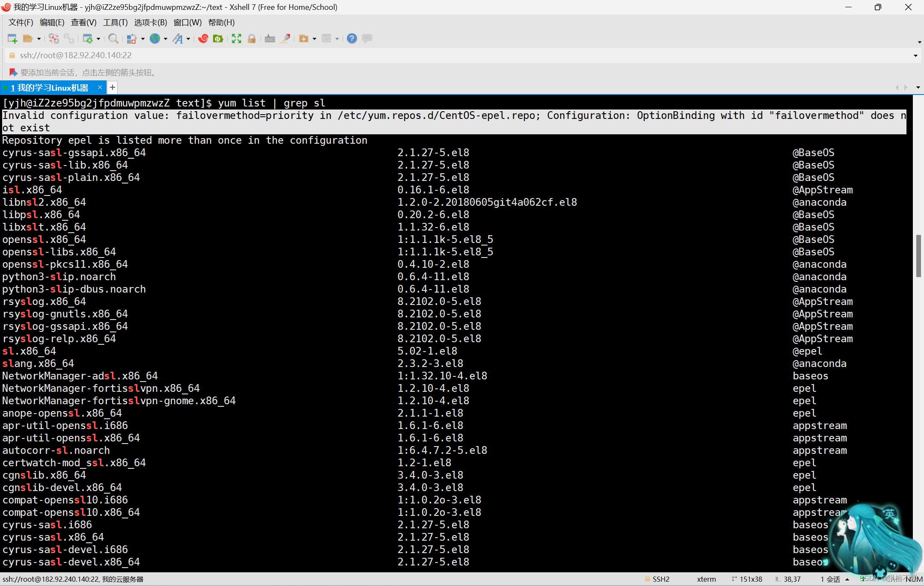Open the on-screen virtual keyboard
The height and width of the screenshot is (586, 924).
[x=269, y=38]
